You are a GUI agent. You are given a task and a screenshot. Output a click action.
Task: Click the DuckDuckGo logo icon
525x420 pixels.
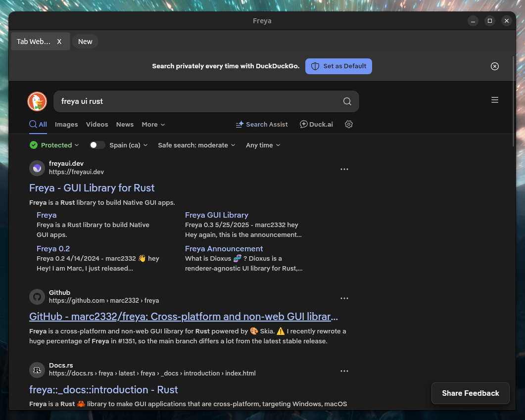pyautogui.click(x=37, y=101)
